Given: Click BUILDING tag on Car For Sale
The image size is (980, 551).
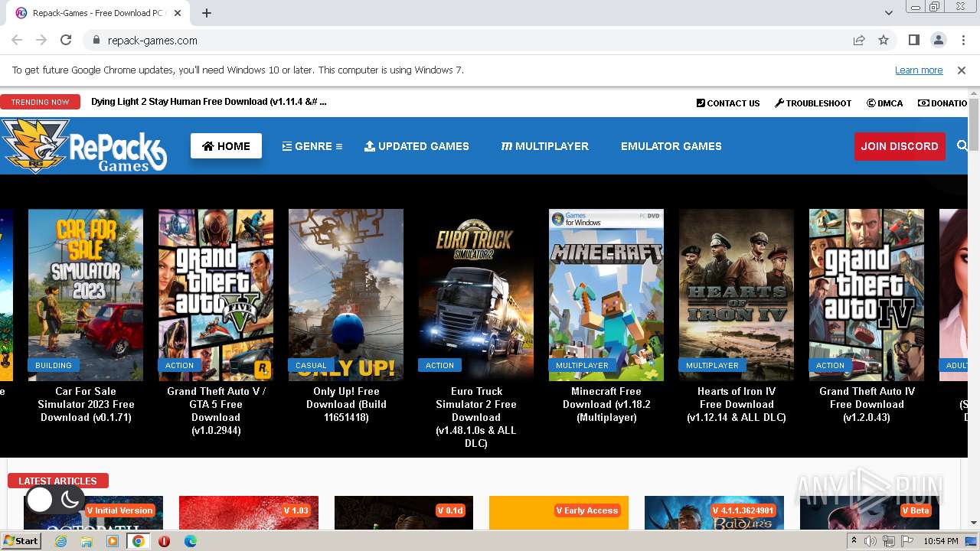Looking at the screenshot, I should 54,365.
